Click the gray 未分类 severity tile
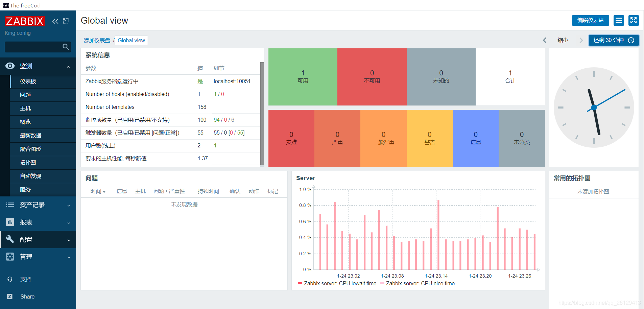 pos(522,138)
